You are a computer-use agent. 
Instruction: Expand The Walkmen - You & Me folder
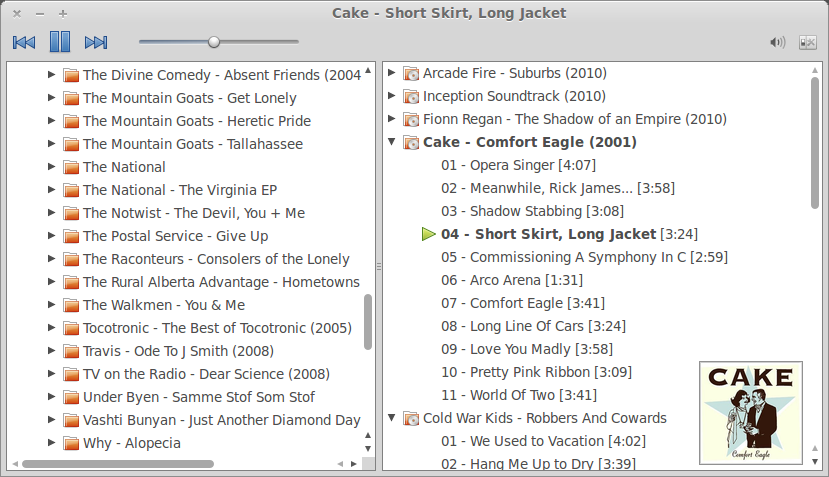pos(51,305)
